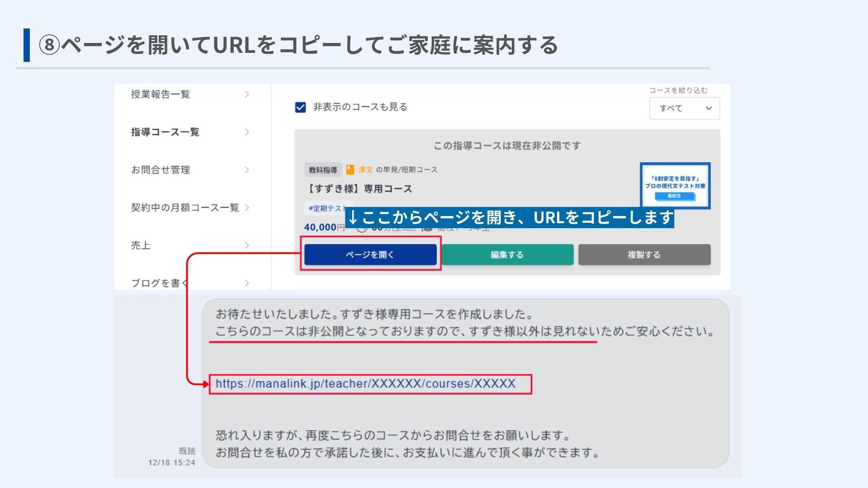
Task: Click the ページを開く button
Action: [x=370, y=254]
